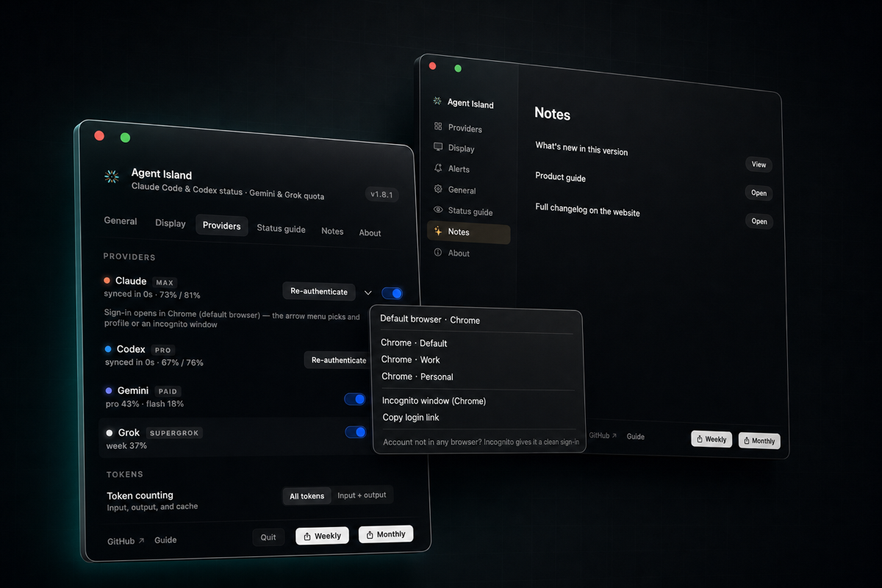Click the PAID badge beside Gemini
This screenshot has width=882, height=588.
coord(168,392)
